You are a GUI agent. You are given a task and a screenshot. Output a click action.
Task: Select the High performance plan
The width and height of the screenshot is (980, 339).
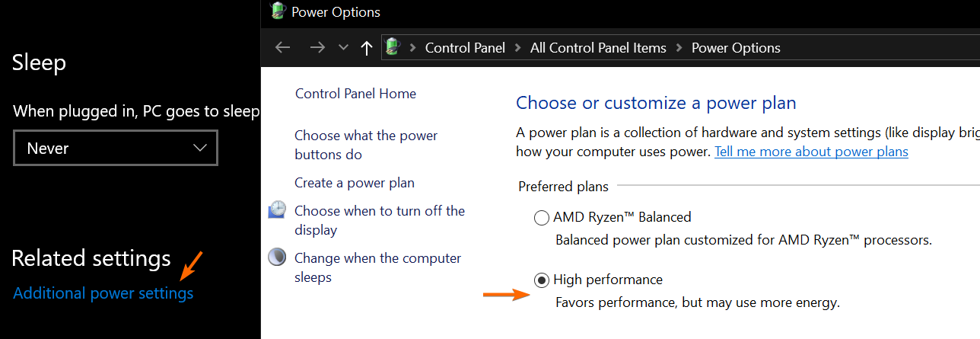tap(542, 280)
